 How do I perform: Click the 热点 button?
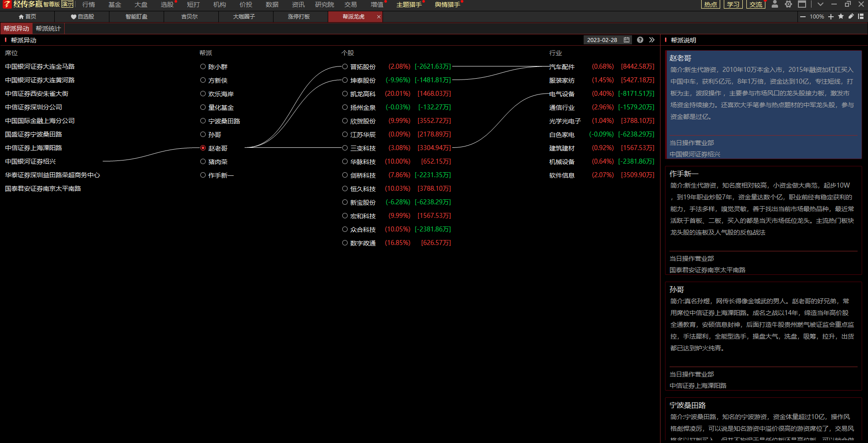(x=711, y=5)
